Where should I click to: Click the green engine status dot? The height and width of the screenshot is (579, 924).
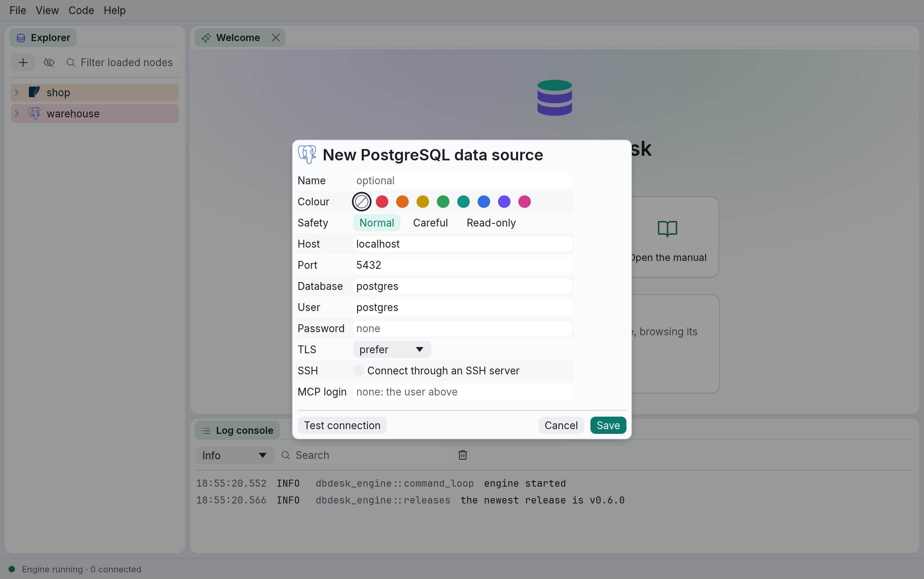[x=12, y=569]
